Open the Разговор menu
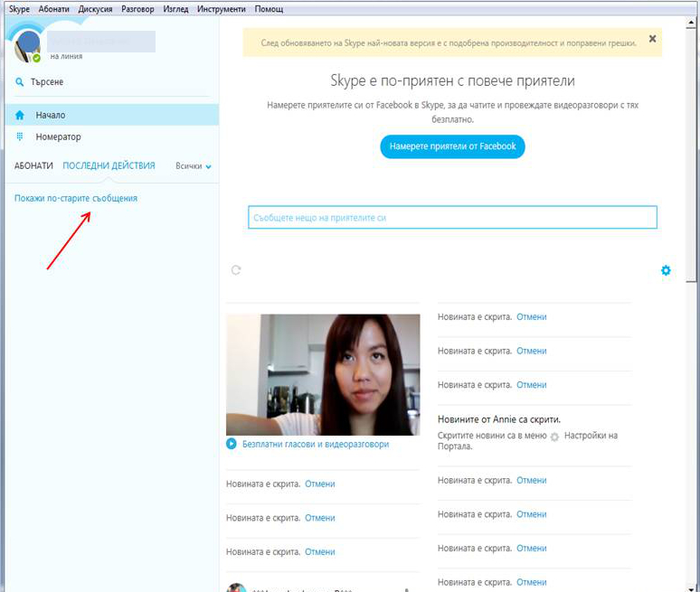Screen dimensions: 700x592 coord(137,9)
